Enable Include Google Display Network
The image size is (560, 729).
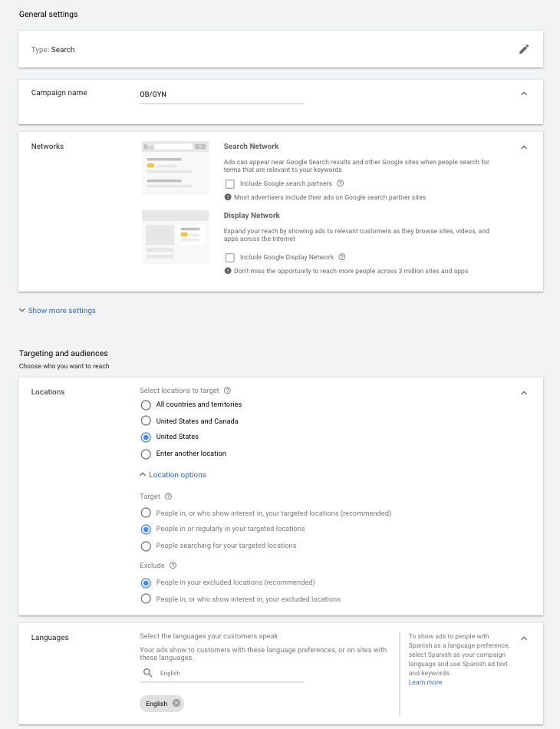(x=229, y=257)
